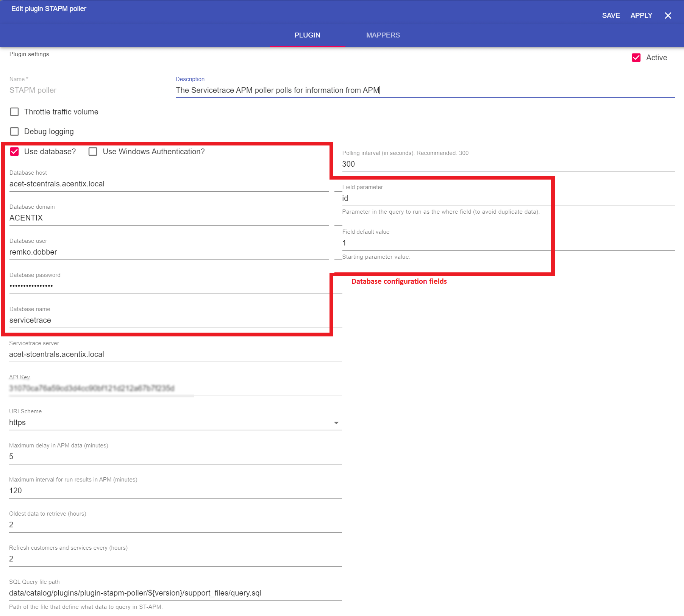
Task: Turn on Debug logging
Action: (14, 131)
